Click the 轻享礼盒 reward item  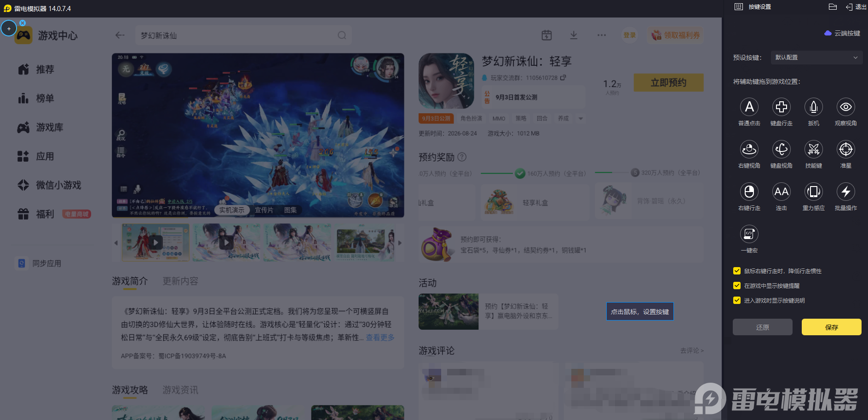point(535,202)
